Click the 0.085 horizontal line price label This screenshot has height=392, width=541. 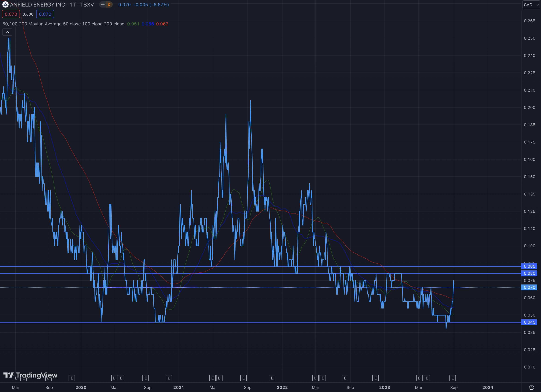(529, 266)
